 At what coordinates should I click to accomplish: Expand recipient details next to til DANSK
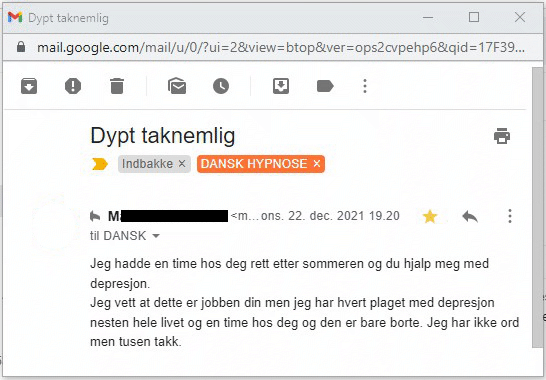(156, 236)
